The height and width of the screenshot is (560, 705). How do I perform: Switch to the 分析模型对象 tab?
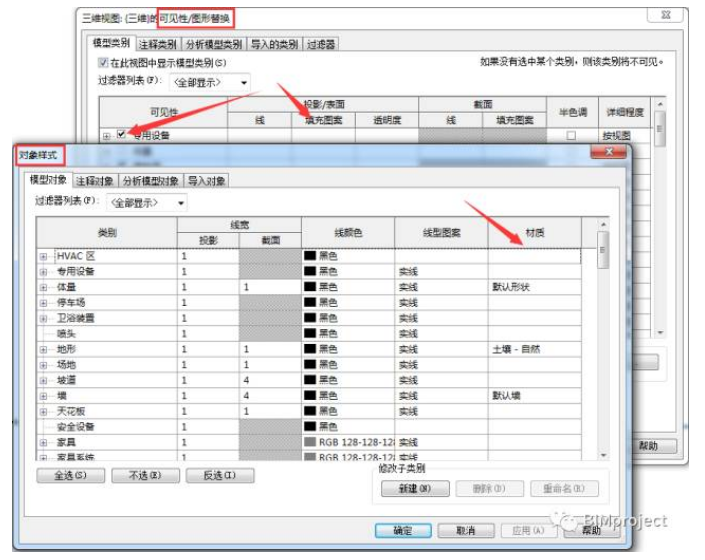pos(151,181)
